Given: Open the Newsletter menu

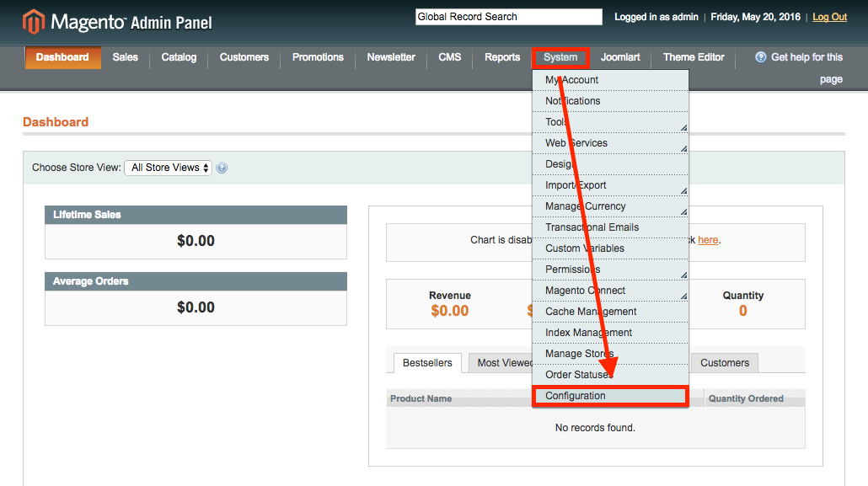Looking at the screenshot, I should coord(391,57).
